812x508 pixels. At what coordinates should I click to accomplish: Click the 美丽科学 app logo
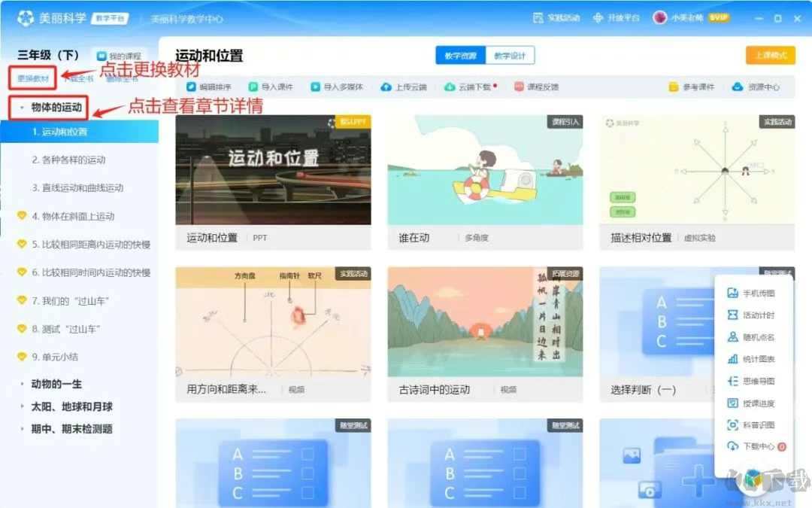pyautogui.click(x=26, y=18)
